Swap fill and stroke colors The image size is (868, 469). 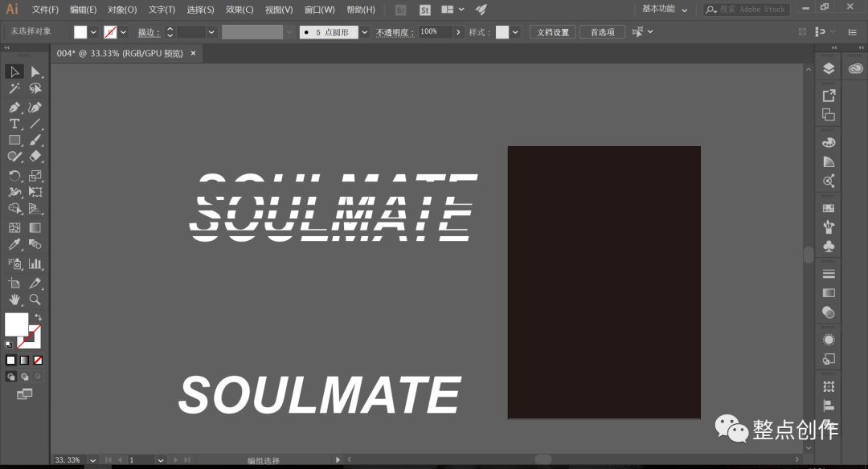point(38,317)
